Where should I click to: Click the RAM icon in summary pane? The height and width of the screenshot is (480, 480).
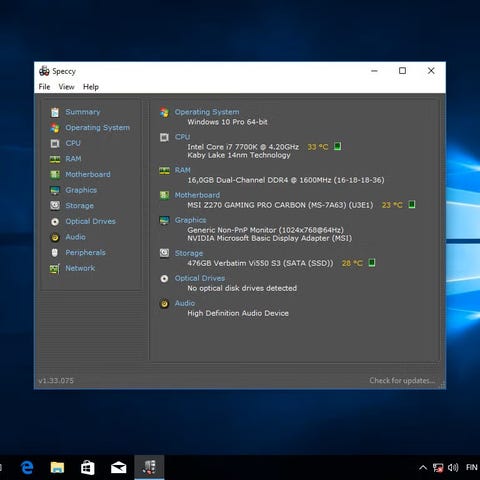pos(164,171)
